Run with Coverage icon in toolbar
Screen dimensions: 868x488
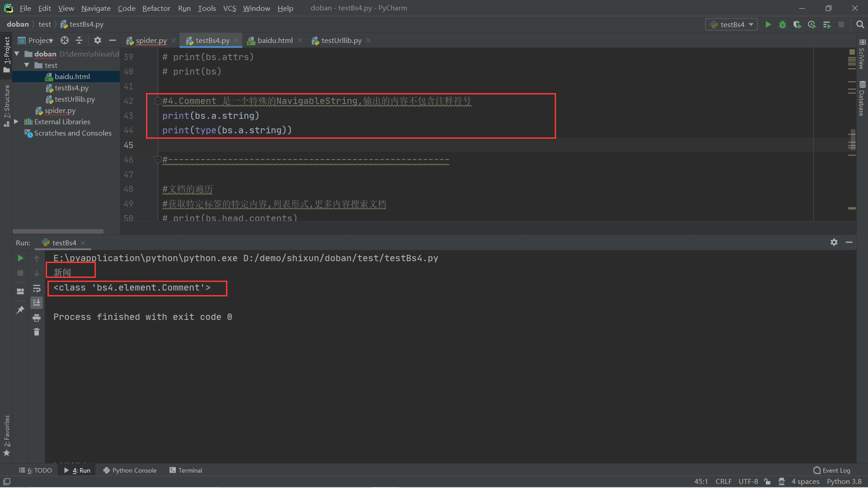tap(797, 24)
